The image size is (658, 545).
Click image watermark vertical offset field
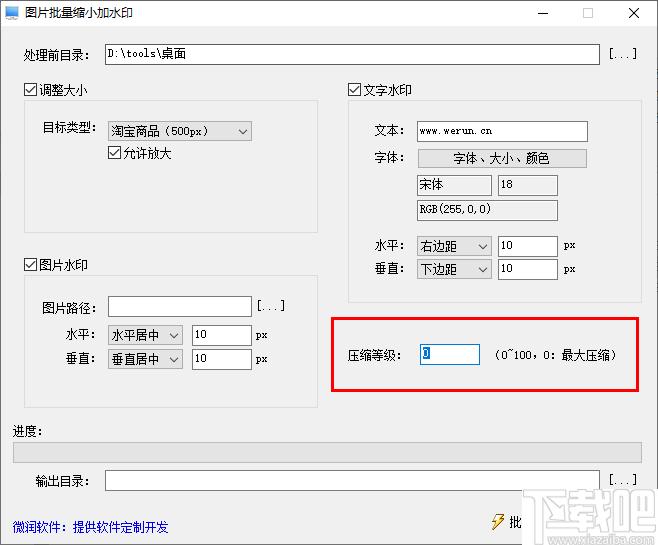point(222,359)
